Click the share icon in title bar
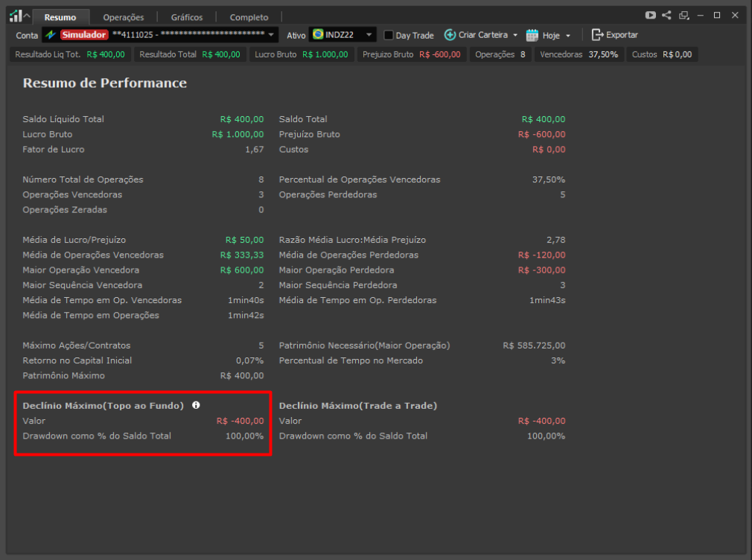Image resolution: width=752 pixels, height=560 pixels. 666,15
